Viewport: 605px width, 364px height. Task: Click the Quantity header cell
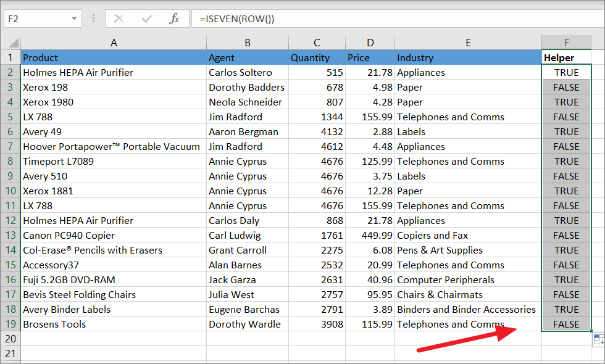pos(317,57)
